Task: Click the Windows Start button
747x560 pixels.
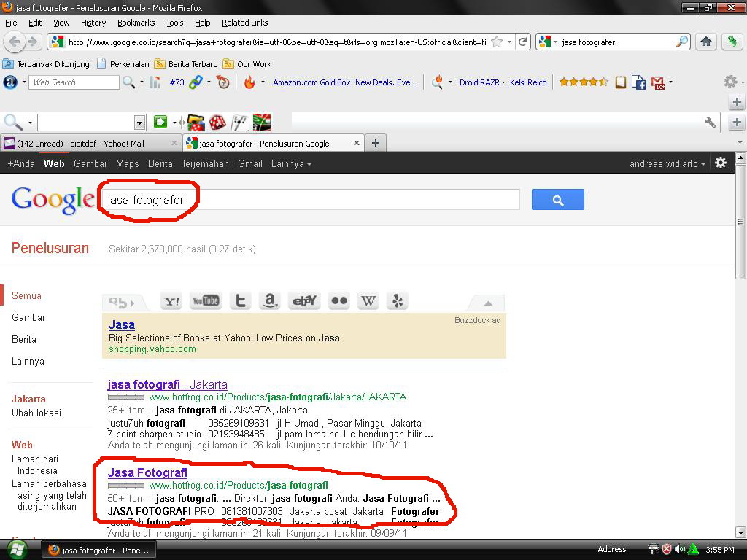Action: [16, 550]
